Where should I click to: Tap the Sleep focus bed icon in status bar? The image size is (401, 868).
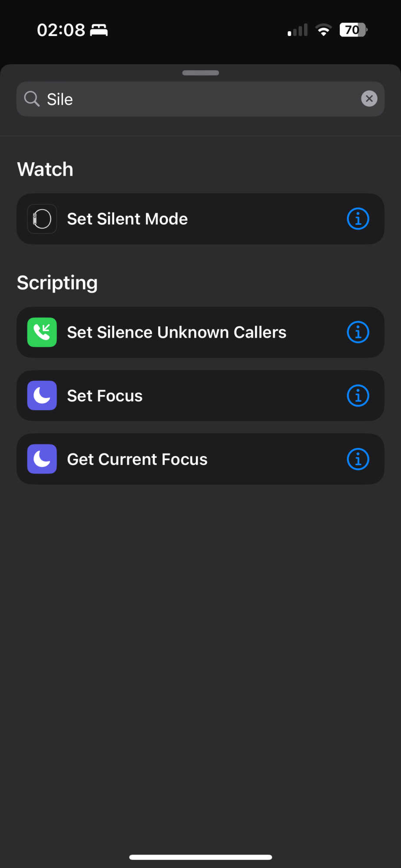tap(99, 30)
